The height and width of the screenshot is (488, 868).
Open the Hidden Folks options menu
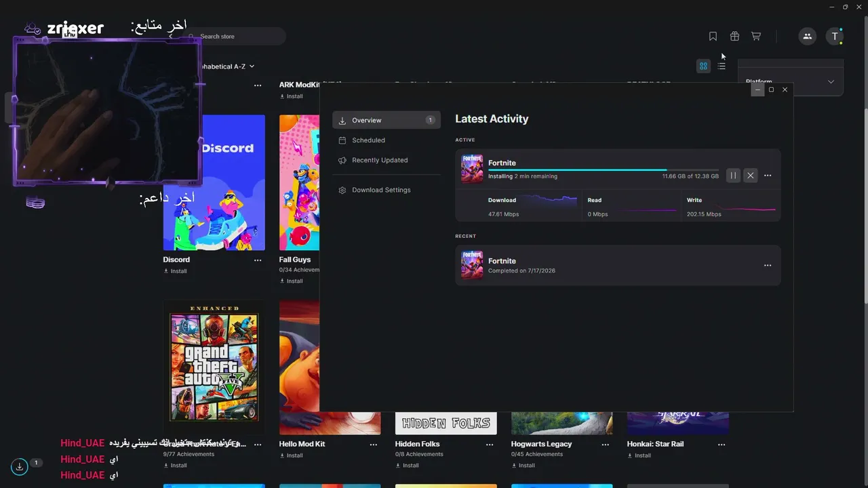click(x=490, y=445)
